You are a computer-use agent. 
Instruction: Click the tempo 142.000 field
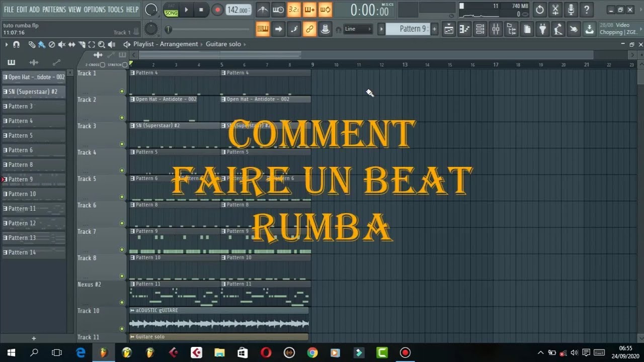[238, 10]
